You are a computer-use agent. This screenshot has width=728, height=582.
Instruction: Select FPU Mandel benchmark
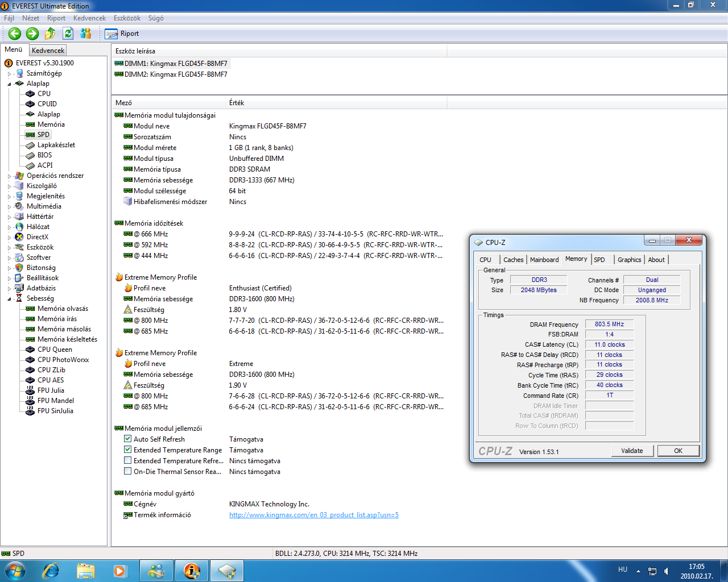pyautogui.click(x=56, y=401)
